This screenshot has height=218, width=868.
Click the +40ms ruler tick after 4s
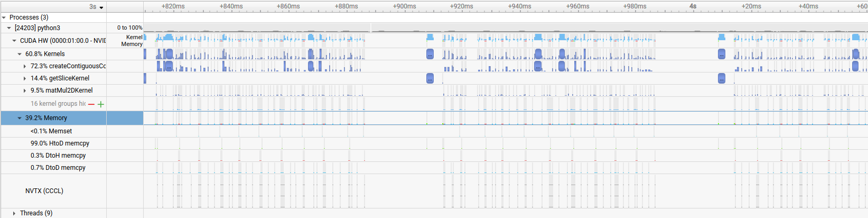tap(808, 6)
